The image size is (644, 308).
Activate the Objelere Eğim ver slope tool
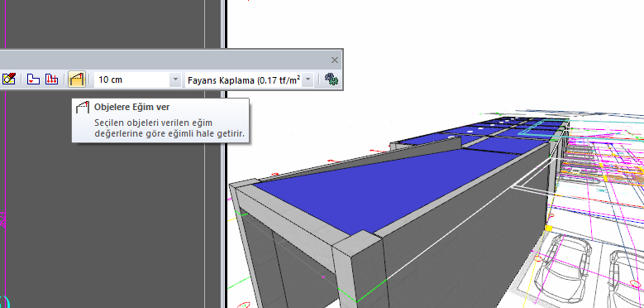(x=77, y=79)
